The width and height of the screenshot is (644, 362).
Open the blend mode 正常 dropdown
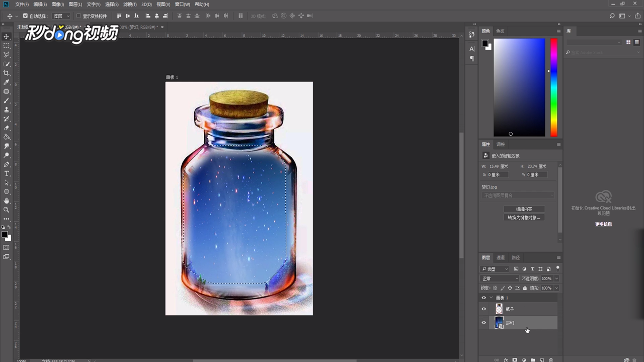tap(500, 279)
